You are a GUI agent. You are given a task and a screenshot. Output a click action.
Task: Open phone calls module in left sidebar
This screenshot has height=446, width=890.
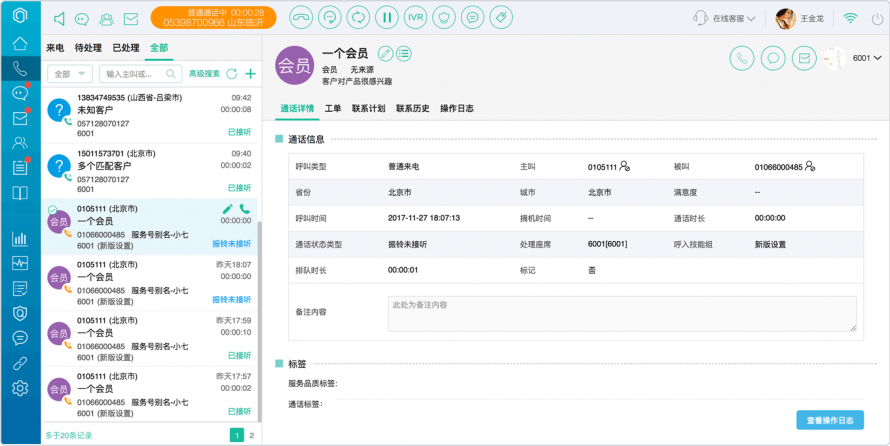(x=20, y=69)
